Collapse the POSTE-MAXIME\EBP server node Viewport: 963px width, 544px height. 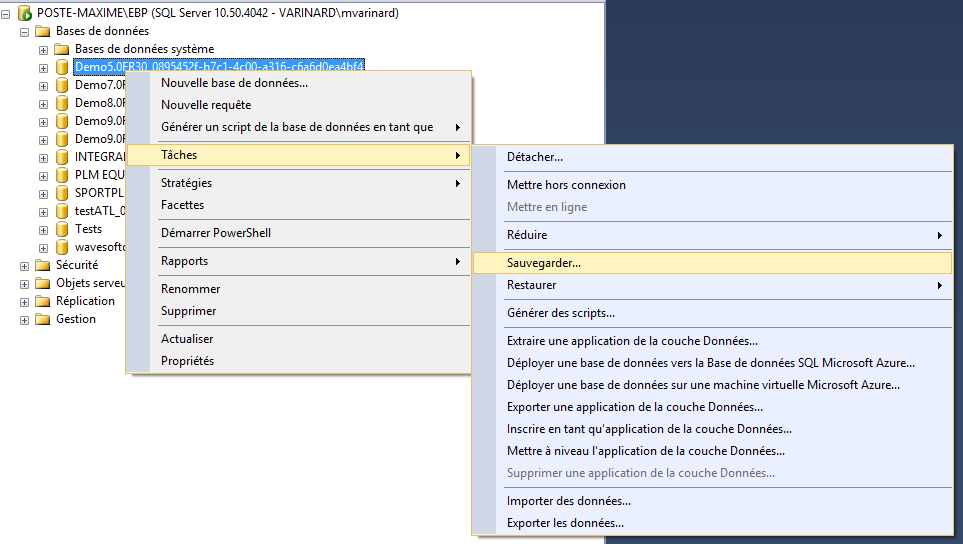tap(6, 14)
